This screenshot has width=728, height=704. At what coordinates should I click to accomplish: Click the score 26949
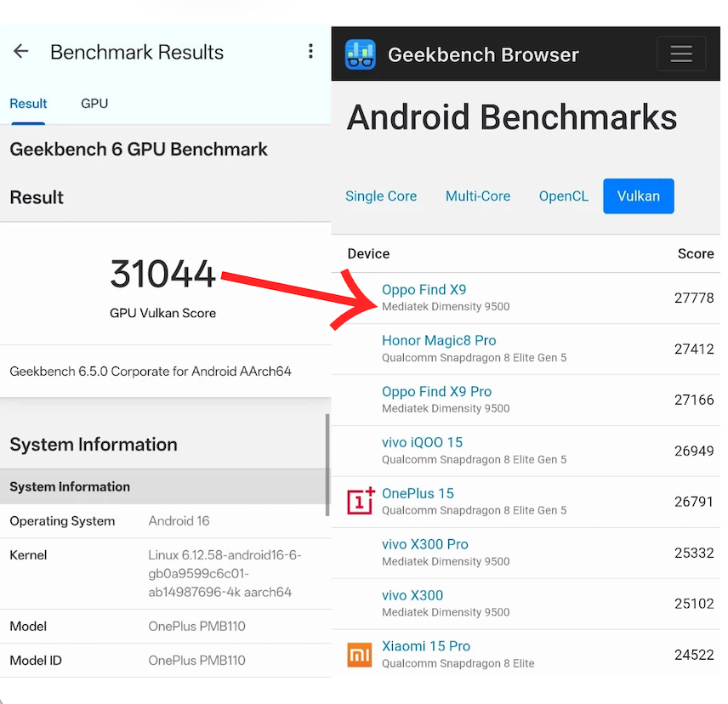(694, 451)
